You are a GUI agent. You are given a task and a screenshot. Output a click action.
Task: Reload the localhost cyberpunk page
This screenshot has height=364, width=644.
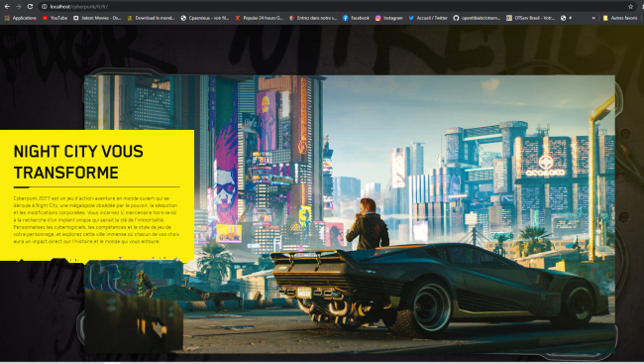pos(30,7)
